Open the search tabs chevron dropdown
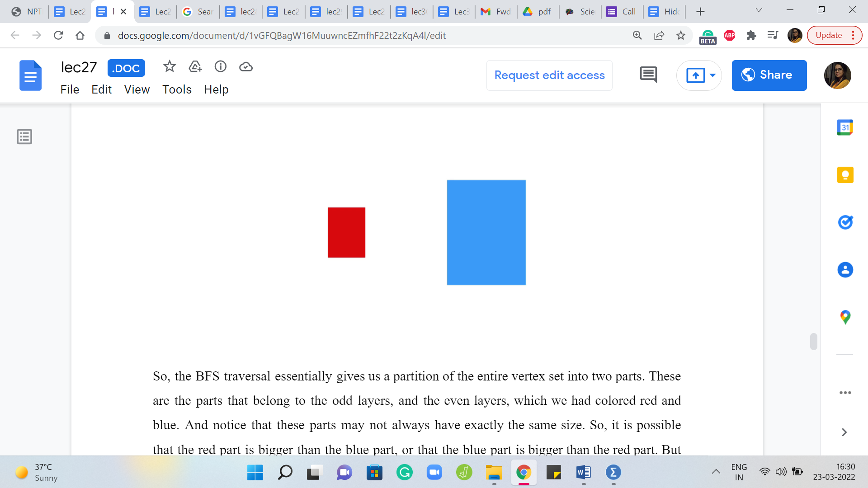Screen dimensions: 868x488 [759, 10]
